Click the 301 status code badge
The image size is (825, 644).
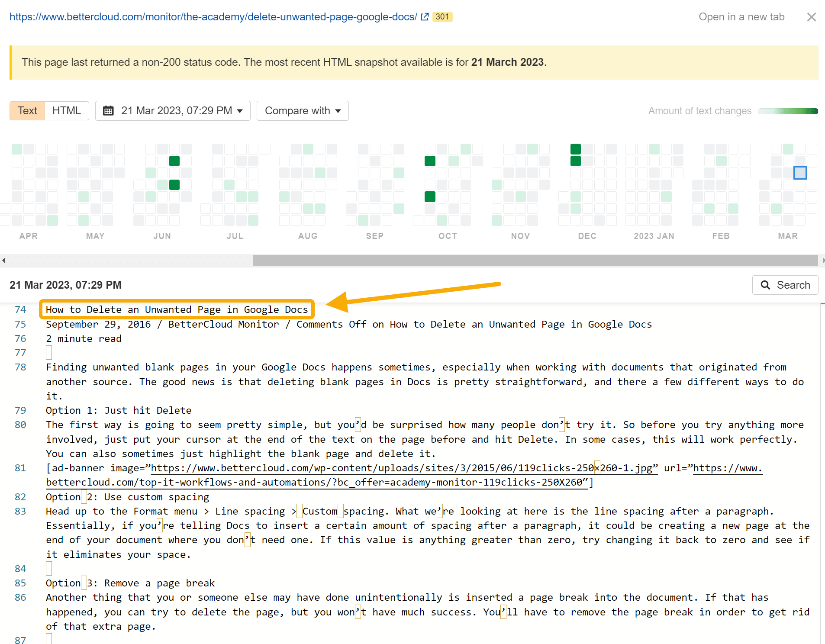442,17
